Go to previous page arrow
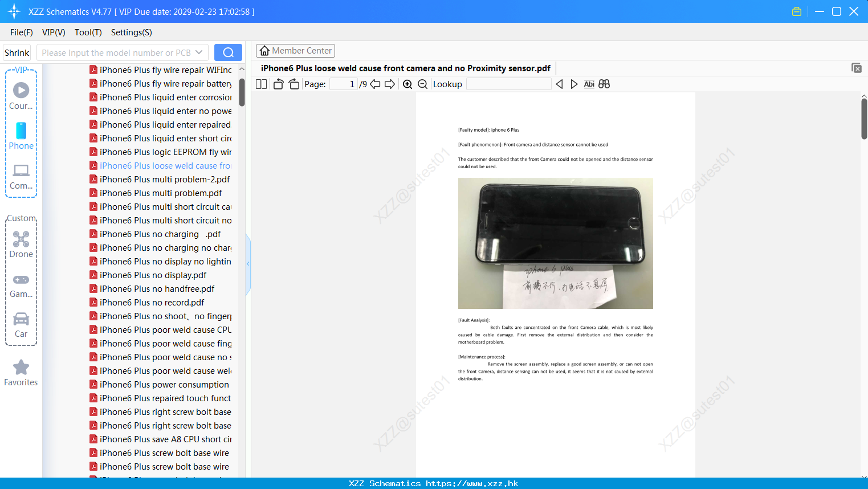 [375, 84]
